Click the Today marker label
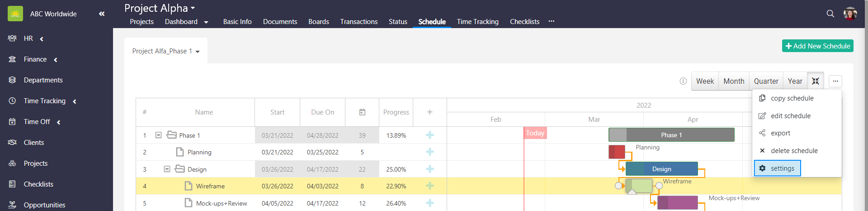The image size is (868, 211). (535, 133)
